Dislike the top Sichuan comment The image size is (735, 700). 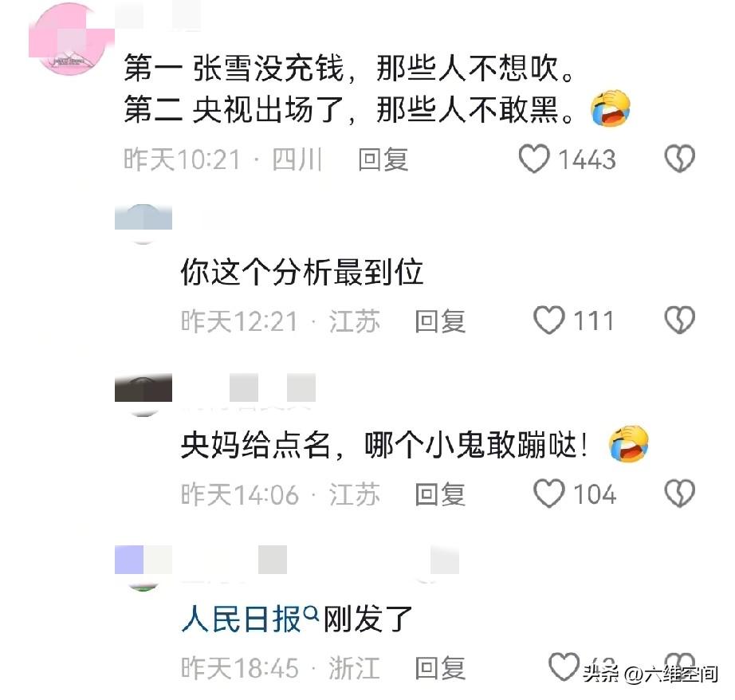[680, 159]
